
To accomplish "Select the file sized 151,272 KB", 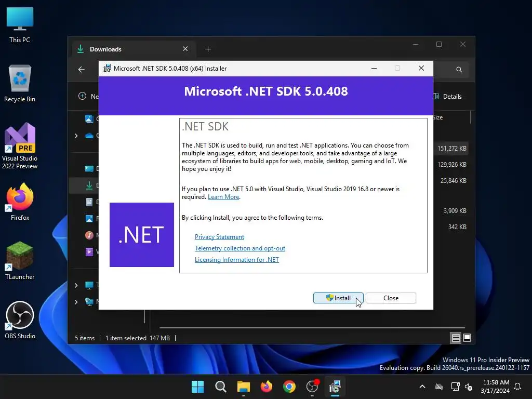I will [451, 148].
